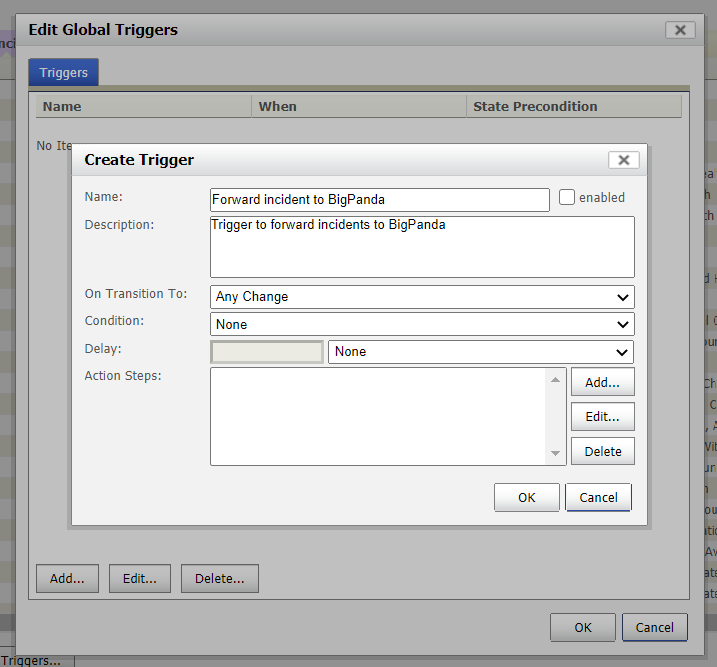Screen dimensions: 717x667
Task: Add a trigger in Edit Global Triggers
Action: [x=67, y=578]
